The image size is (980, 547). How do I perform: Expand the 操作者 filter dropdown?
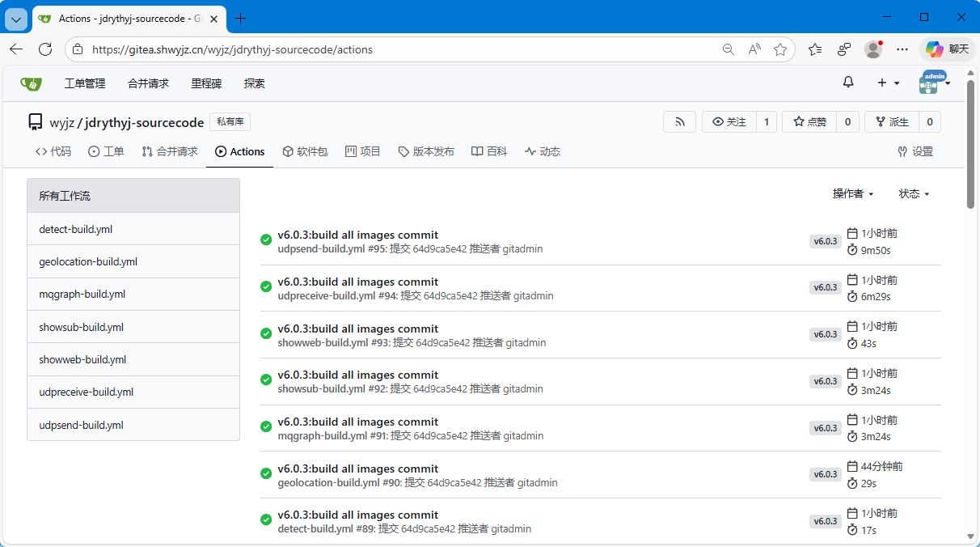853,193
